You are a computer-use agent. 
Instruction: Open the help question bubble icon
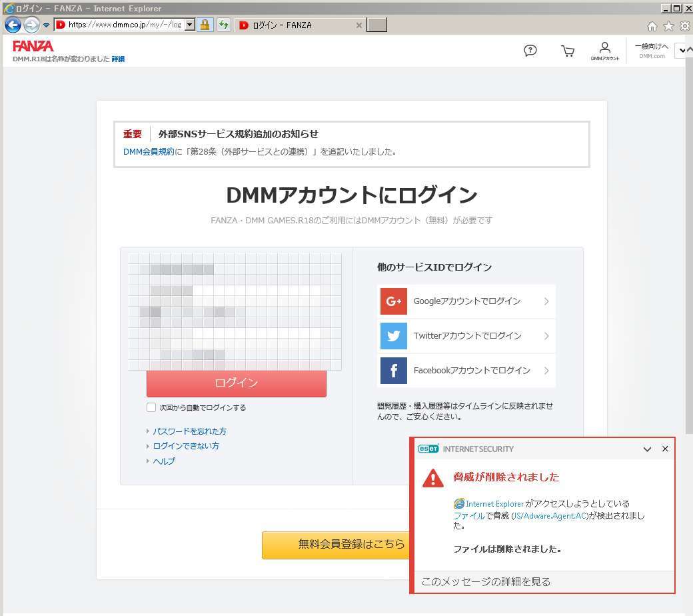click(x=530, y=51)
